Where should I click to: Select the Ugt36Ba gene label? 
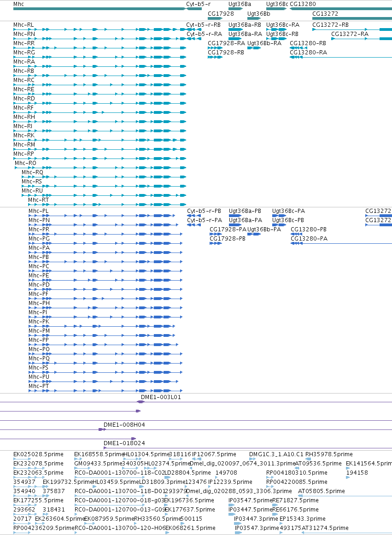coord(240,4)
